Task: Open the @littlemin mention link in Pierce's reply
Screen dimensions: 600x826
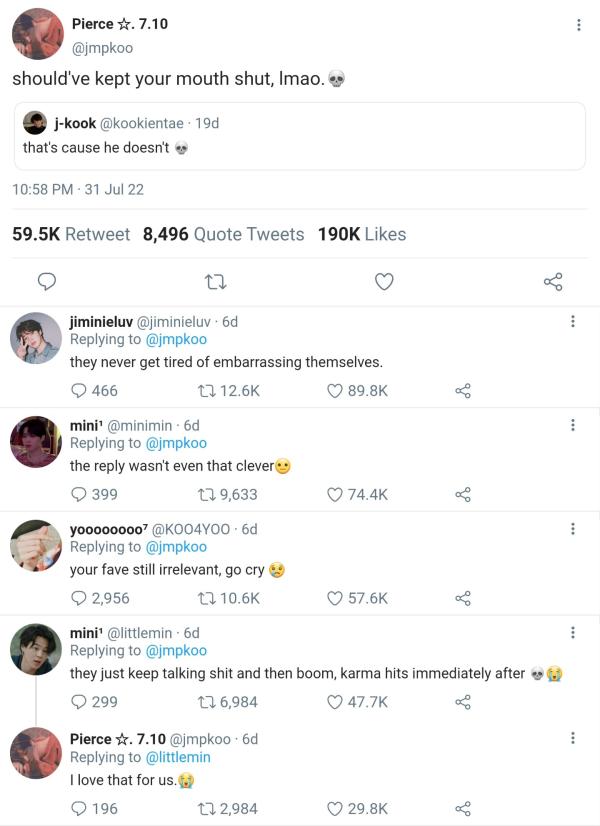Action: (178, 758)
